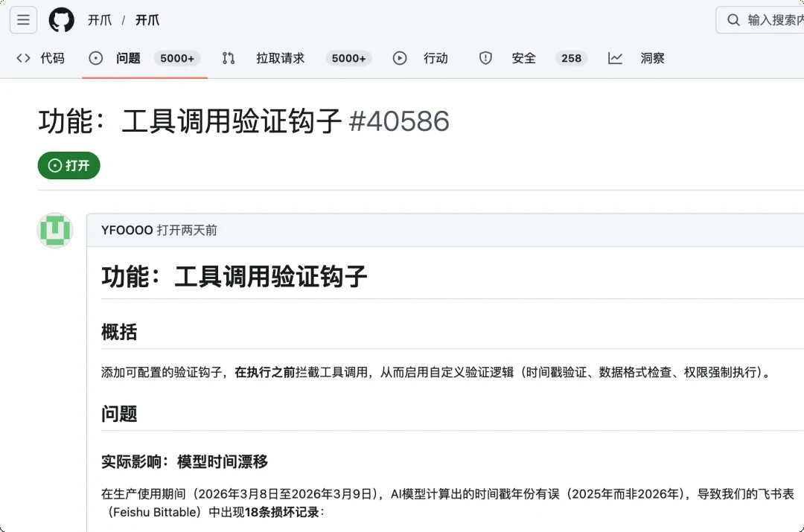The image size is (804, 532).
Task: Click the 输入搜索内 search input field
Action: point(767,19)
